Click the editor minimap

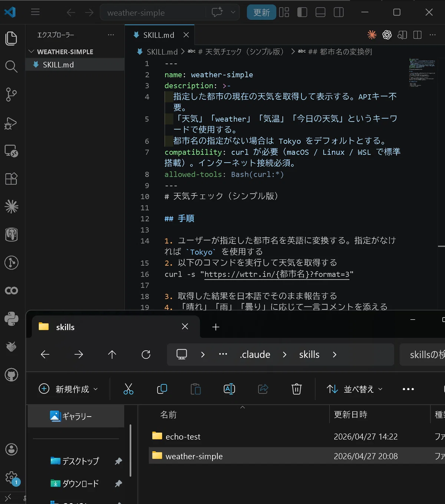[x=422, y=72]
